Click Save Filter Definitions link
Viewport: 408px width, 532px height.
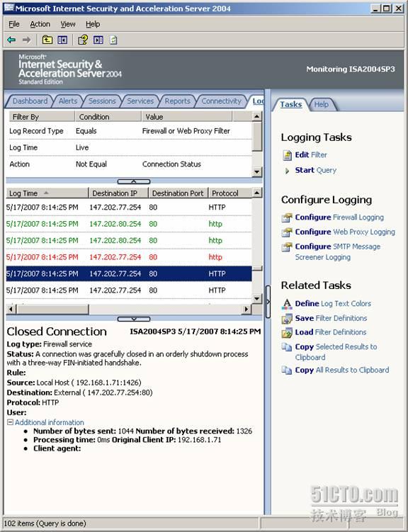coord(331,318)
